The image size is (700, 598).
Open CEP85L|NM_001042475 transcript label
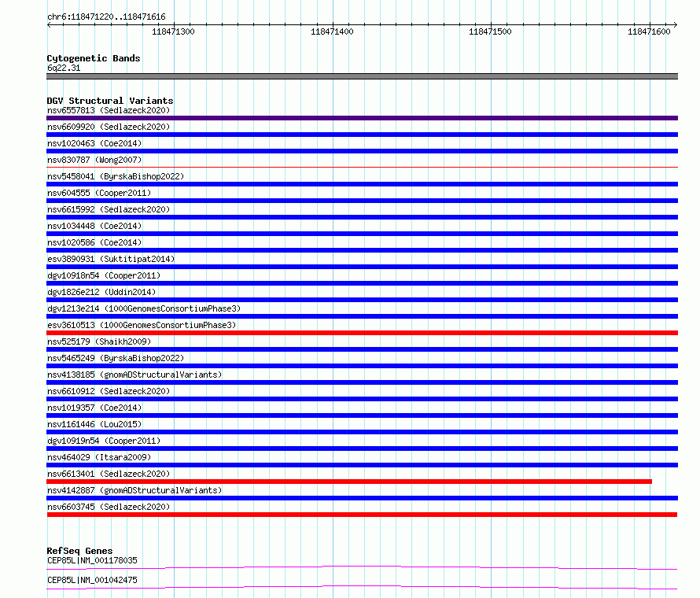click(x=92, y=580)
